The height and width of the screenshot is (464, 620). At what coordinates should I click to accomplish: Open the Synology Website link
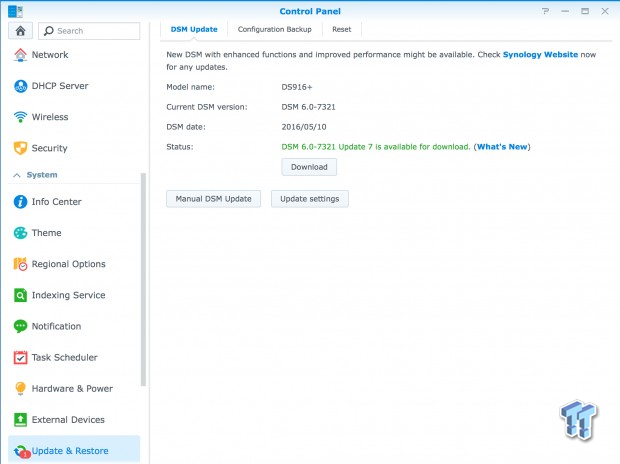pyautogui.click(x=540, y=55)
